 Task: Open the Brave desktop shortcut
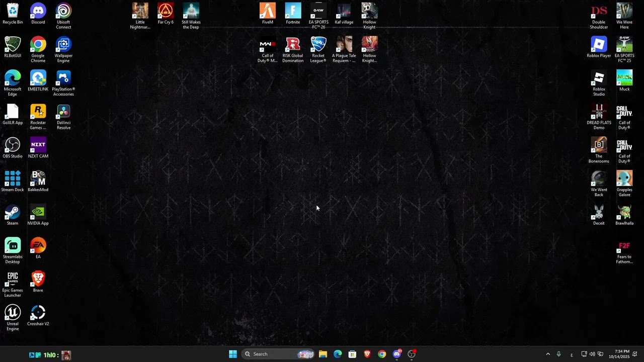[x=38, y=282]
